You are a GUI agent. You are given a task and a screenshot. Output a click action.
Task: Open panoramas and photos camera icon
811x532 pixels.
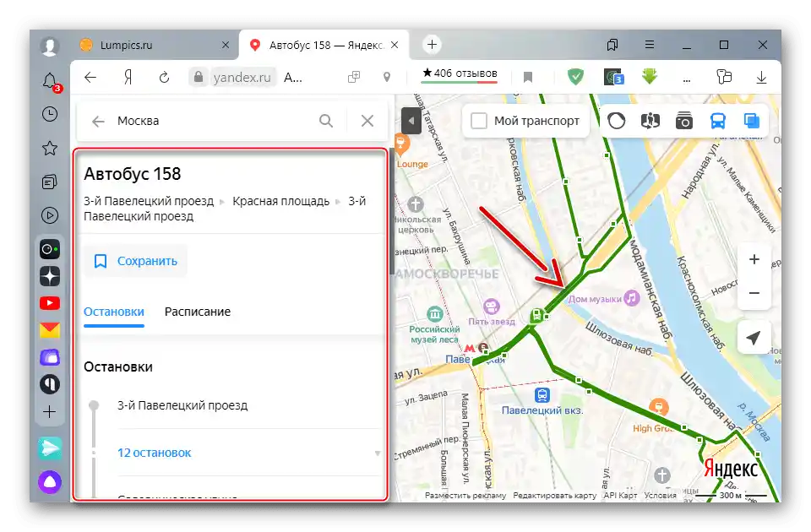click(683, 121)
